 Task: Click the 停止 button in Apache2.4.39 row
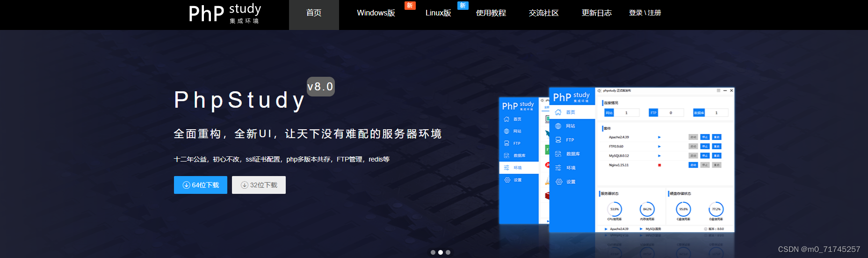coord(705,137)
